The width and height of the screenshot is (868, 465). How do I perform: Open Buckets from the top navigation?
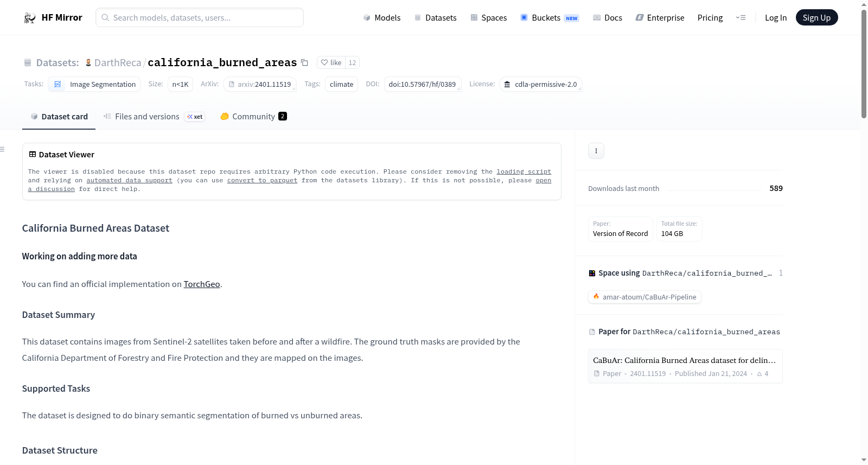pos(550,18)
